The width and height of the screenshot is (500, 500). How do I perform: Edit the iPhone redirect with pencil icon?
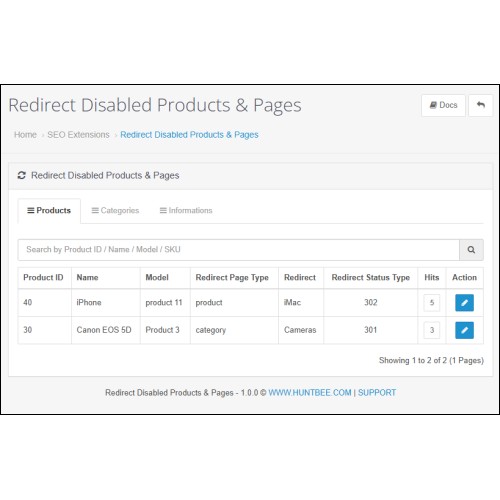464,303
